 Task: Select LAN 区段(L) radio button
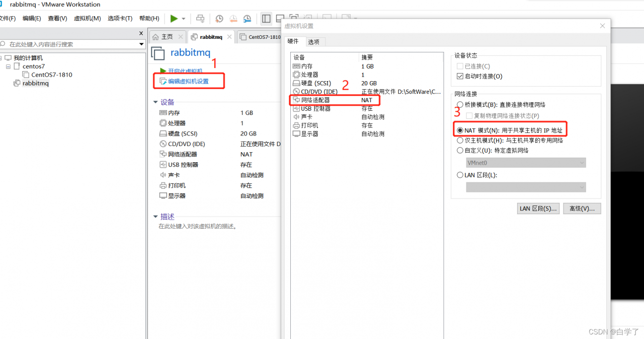click(x=460, y=175)
